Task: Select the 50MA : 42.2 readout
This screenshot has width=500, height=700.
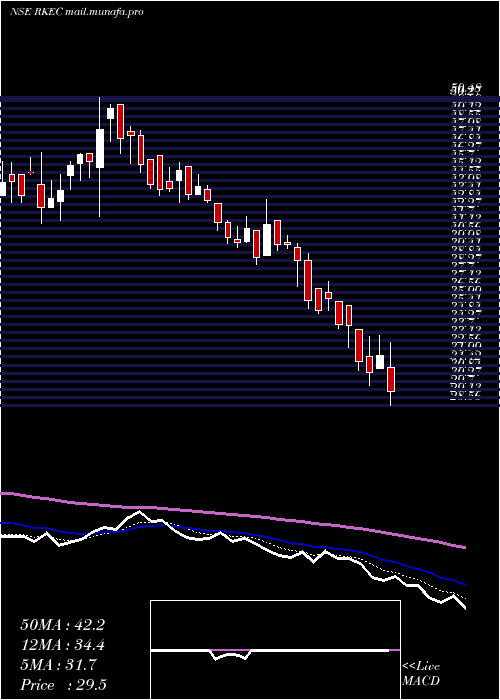Action: (62, 625)
